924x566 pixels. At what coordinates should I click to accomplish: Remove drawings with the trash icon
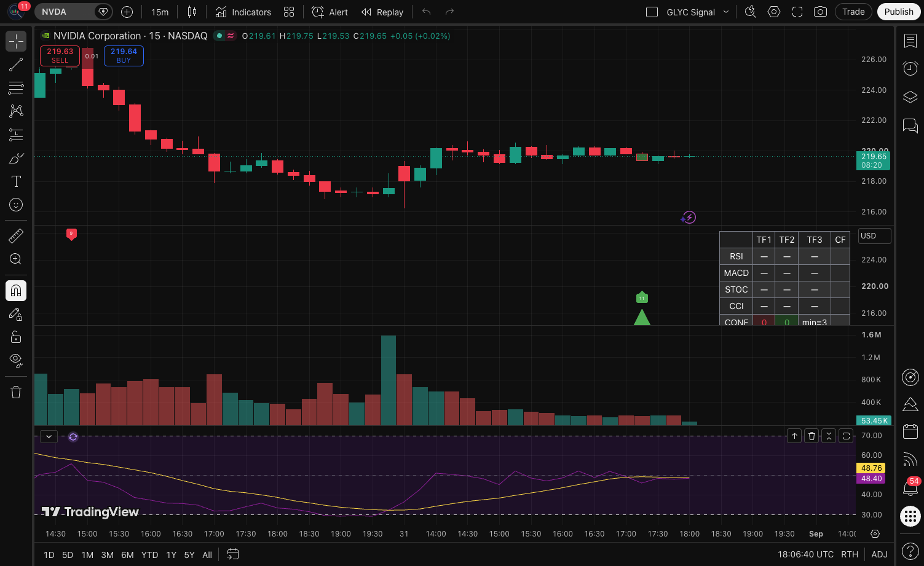pos(16,392)
